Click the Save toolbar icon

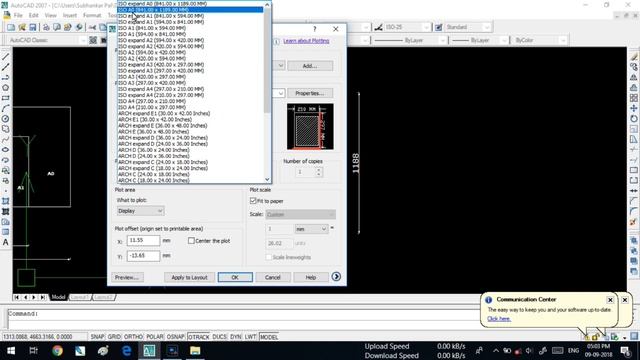33,27
